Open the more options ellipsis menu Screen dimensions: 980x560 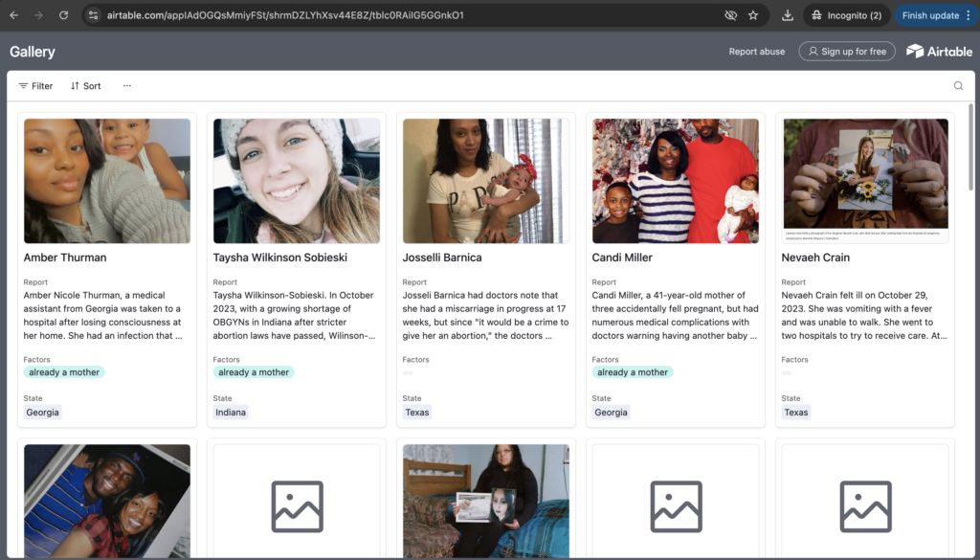(127, 86)
